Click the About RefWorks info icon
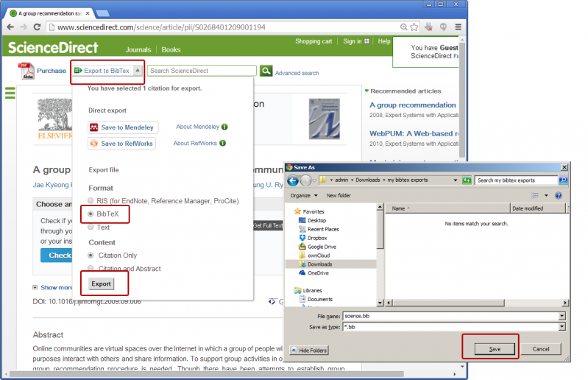Image resolution: width=588 pixels, height=380 pixels. point(223,143)
